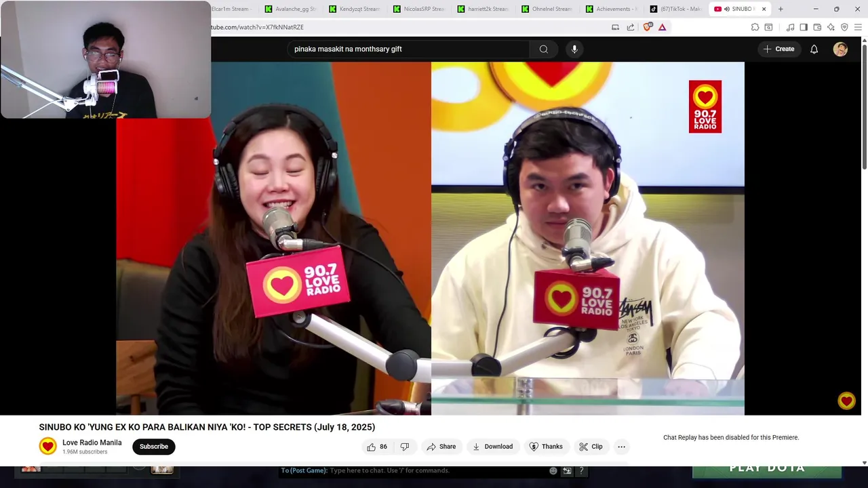Click the tab search icon beside extensions

(x=768, y=27)
